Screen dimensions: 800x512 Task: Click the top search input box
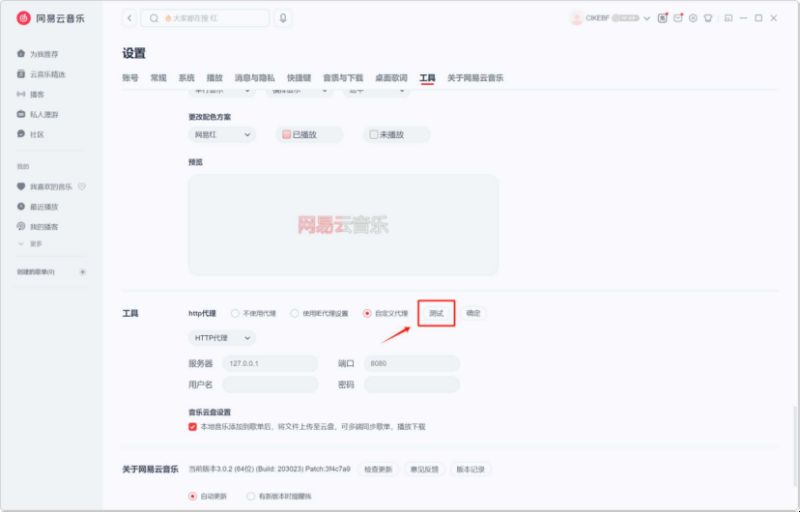coord(205,18)
